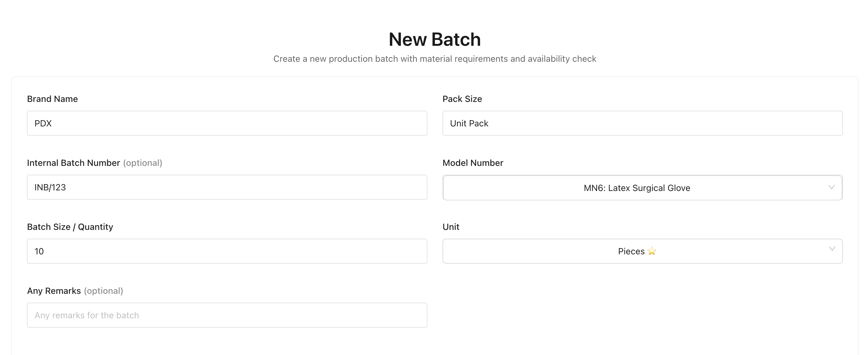Click the Pack Size label

[462, 99]
